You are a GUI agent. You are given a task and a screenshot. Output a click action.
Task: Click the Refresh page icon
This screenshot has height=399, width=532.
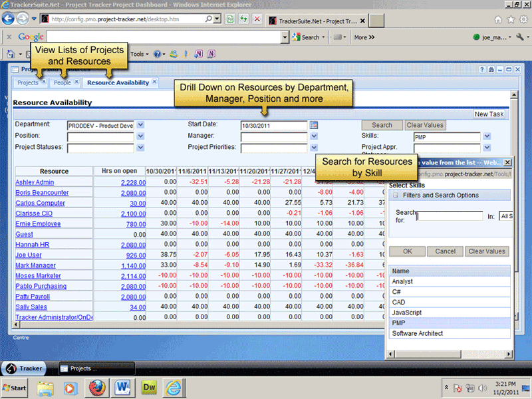(243, 19)
